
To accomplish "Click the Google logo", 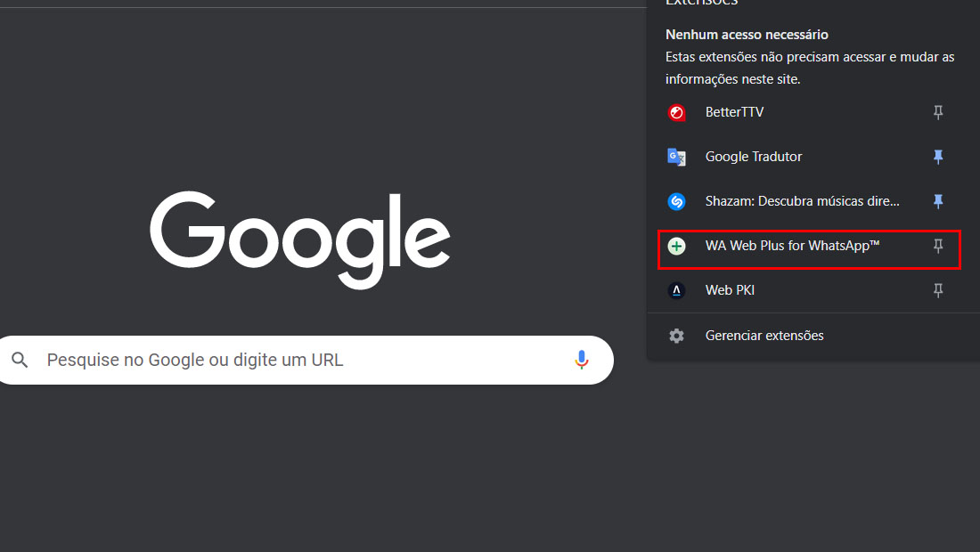I will point(300,239).
